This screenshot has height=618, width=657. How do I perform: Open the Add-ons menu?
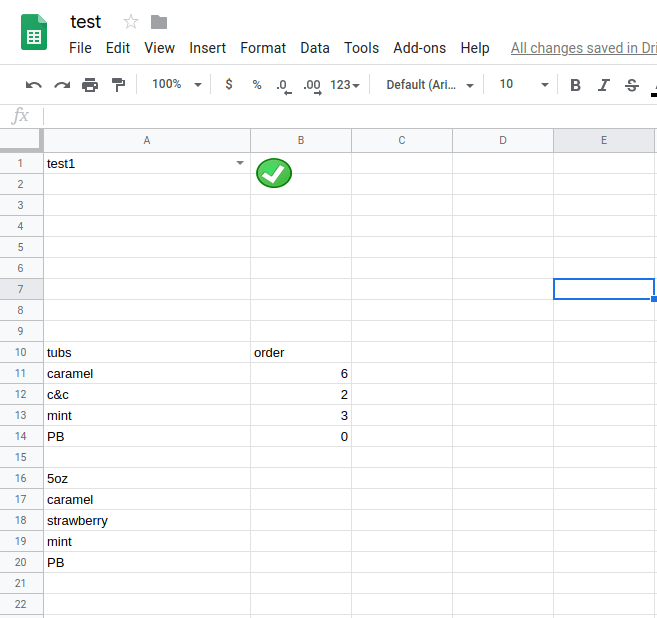click(x=419, y=48)
